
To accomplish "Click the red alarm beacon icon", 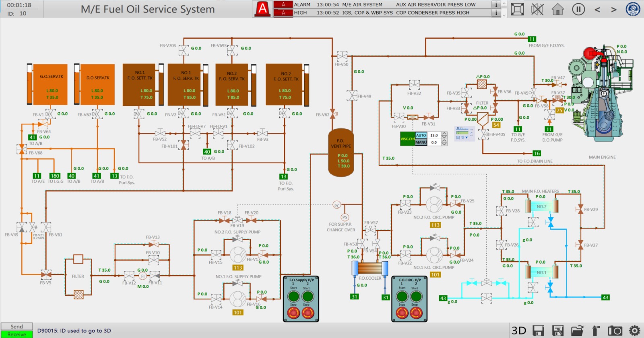I will (x=262, y=8).
